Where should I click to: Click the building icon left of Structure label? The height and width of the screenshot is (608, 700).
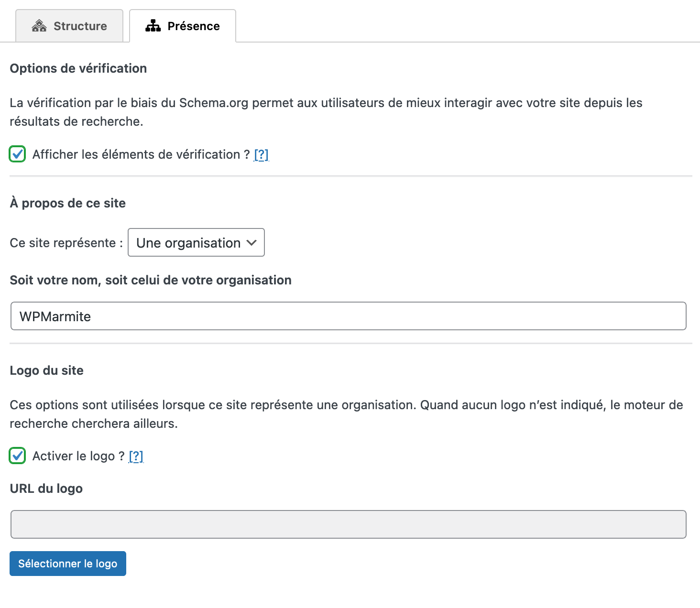(x=39, y=26)
